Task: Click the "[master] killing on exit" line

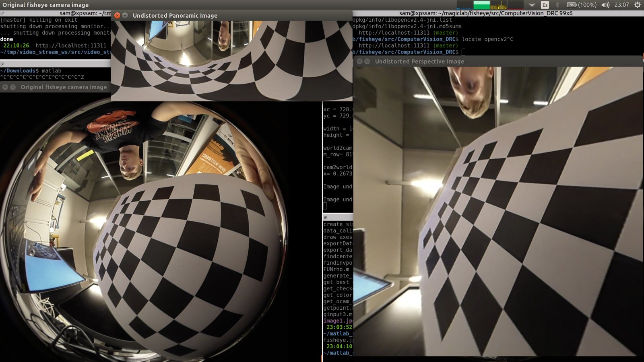Action: click(x=39, y=20)
